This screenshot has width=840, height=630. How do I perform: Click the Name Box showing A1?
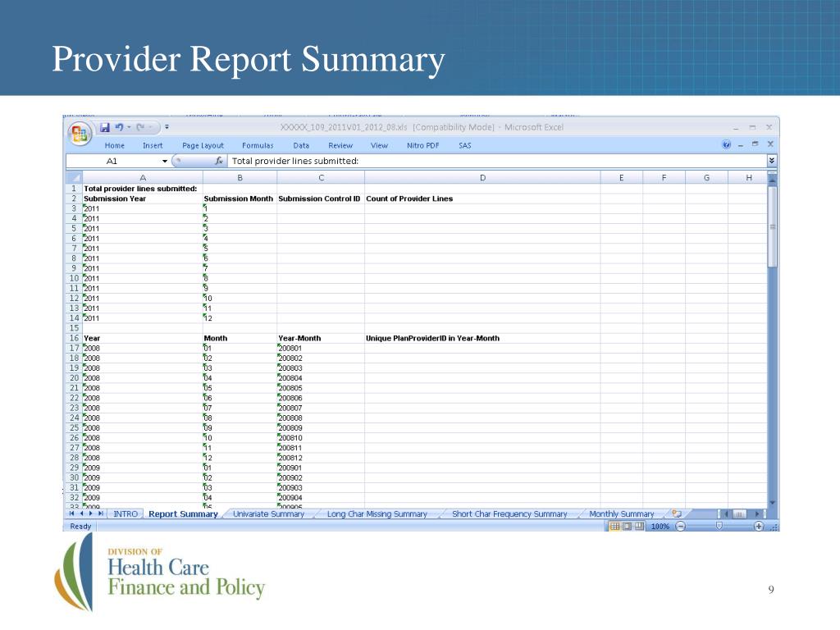[112, 161]
